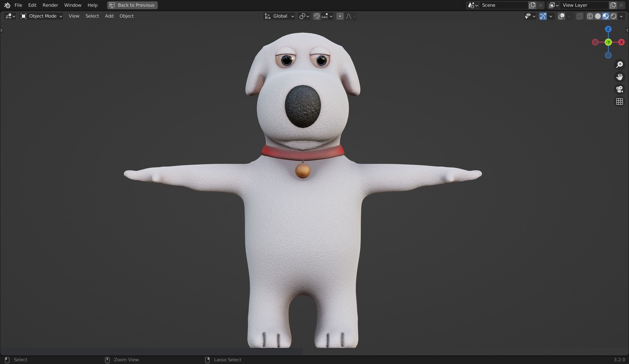The image size is (629, 364).
Task: Open the viewport Add menu
Action: (109, 16)
